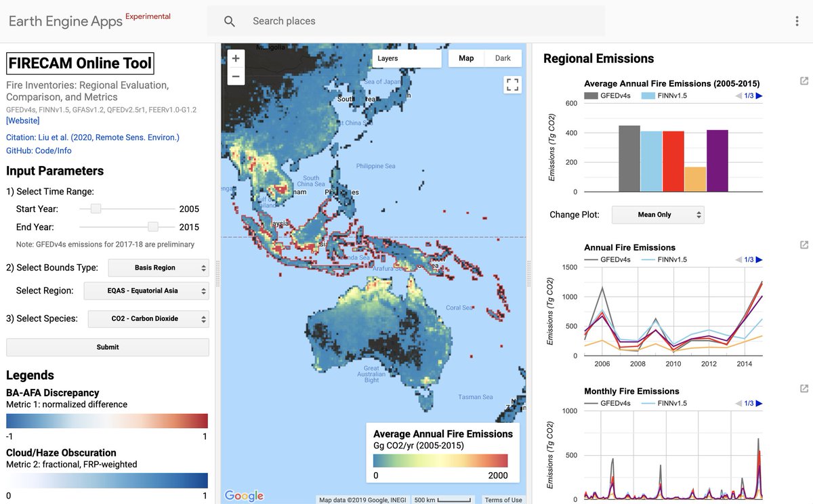Click the search magnifier icon
The image size is (813, 504).
230,21
